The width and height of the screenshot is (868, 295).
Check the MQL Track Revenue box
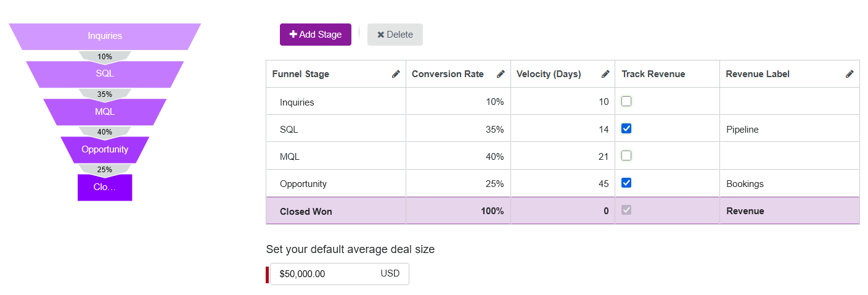[x=626, y=156]
